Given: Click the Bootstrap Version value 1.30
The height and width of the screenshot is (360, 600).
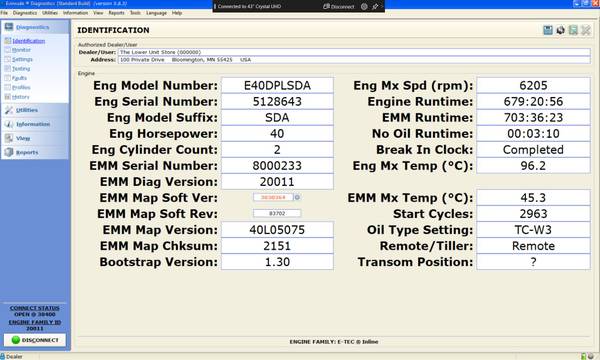Looking at the screenshot, I should pyautogui.click(x=277, y=262).
